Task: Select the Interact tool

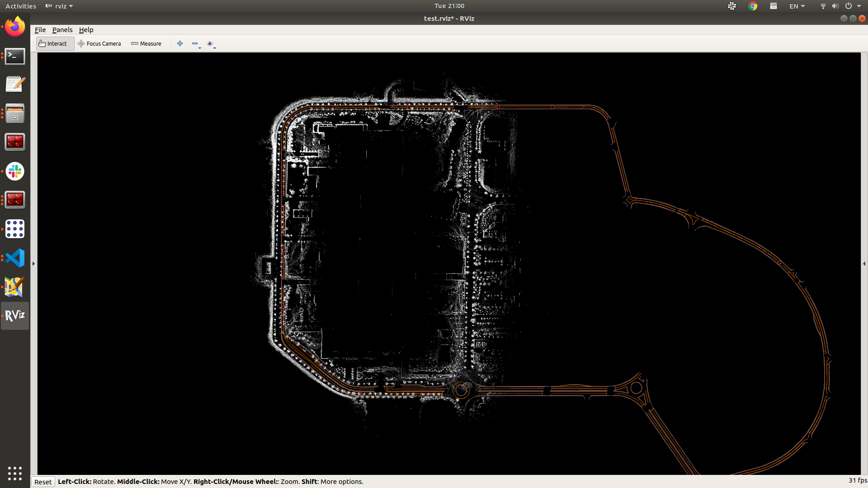Action: pyautogui.click(x=55, y=44)
